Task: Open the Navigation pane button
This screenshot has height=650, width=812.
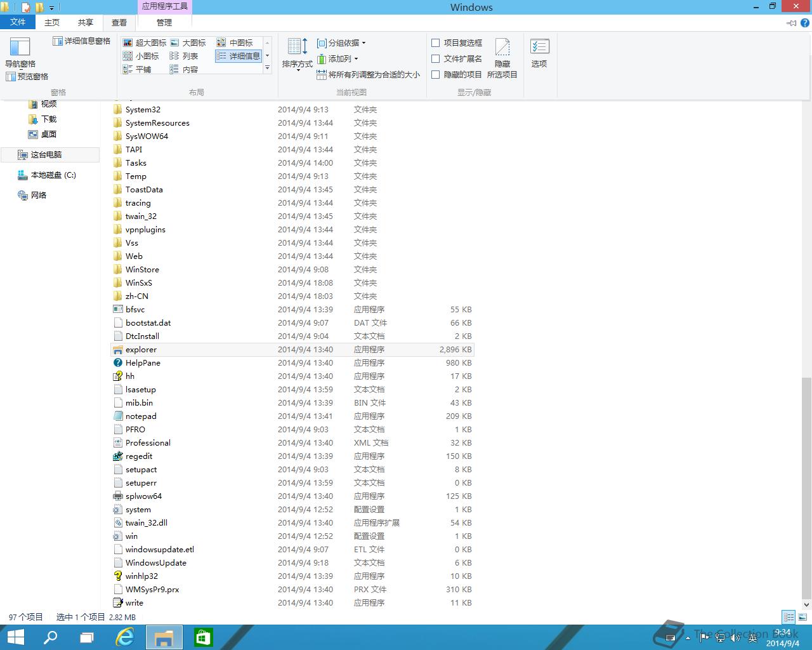Action: click(x=20, y=52)
